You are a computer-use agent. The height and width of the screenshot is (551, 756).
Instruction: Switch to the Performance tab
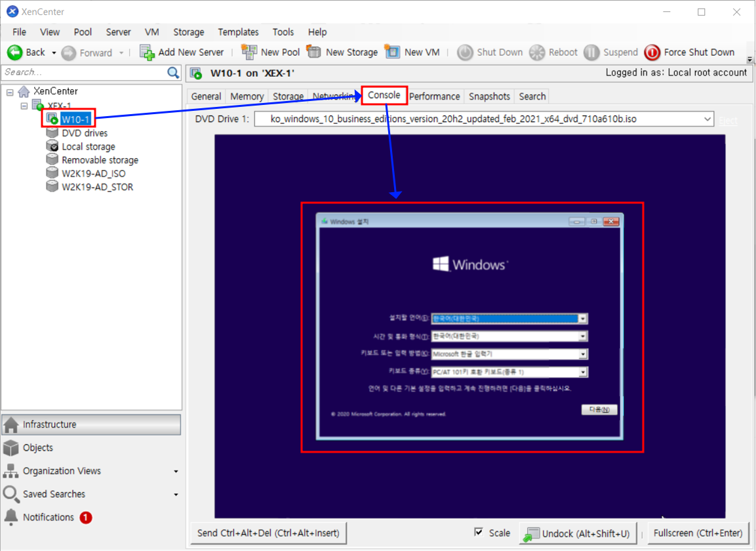click(435, 96)
